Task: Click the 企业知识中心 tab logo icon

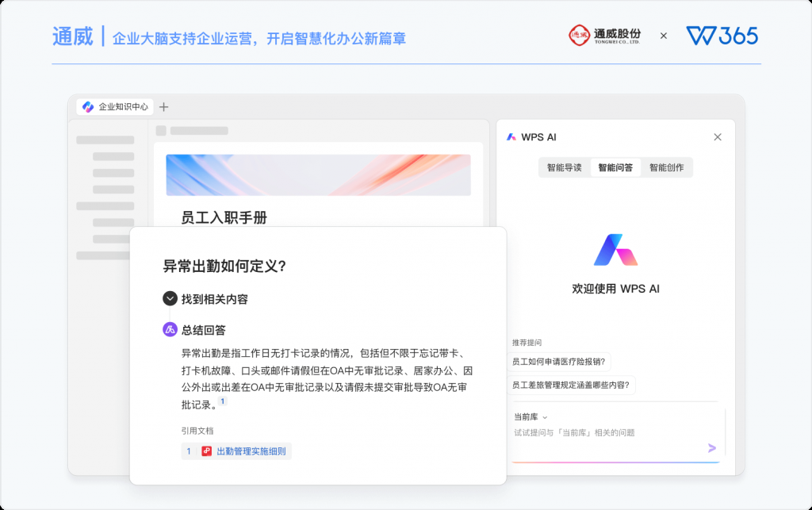Action: [88, 106]
